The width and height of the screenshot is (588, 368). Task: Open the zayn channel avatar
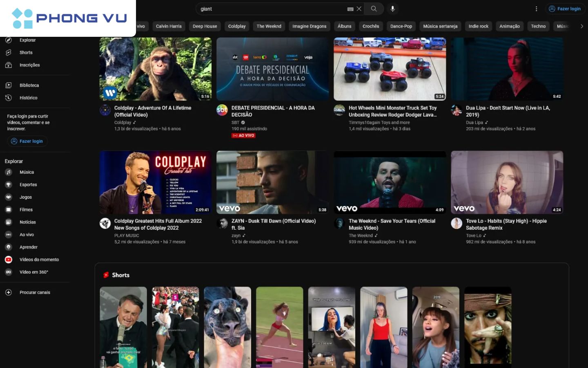[x=222, y=223]
